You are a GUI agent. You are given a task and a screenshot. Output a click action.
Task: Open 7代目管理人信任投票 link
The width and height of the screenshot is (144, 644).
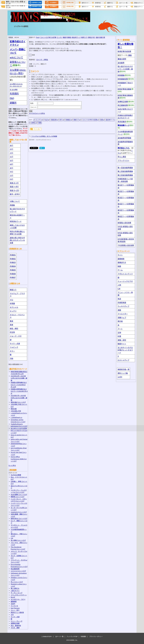point(126,246)
